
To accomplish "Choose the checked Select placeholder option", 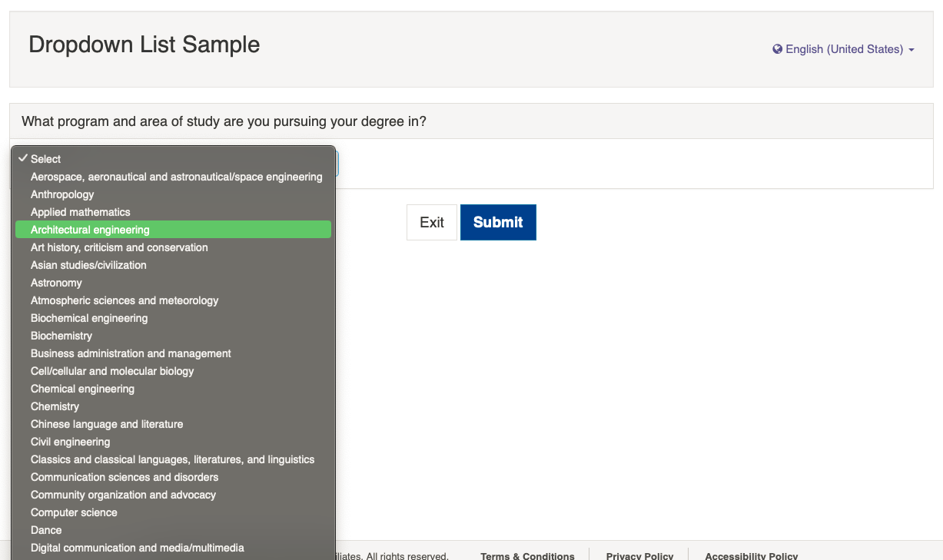I will pos(173,159).
